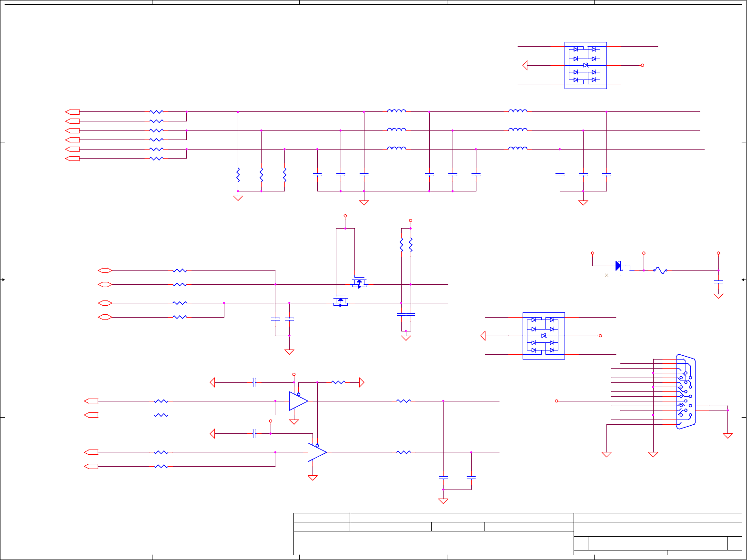This screenshot has height=560, width=747.
Task: Select the left pull-up resistor of the vertical pair
Action: coord(401,245)
